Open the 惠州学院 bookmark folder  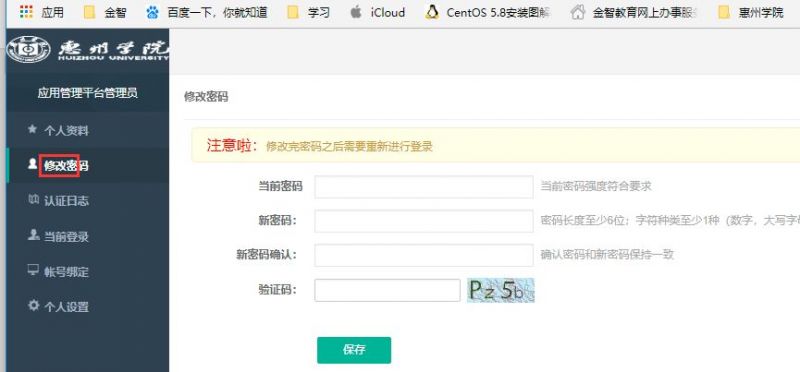click(x=751, y=12)
